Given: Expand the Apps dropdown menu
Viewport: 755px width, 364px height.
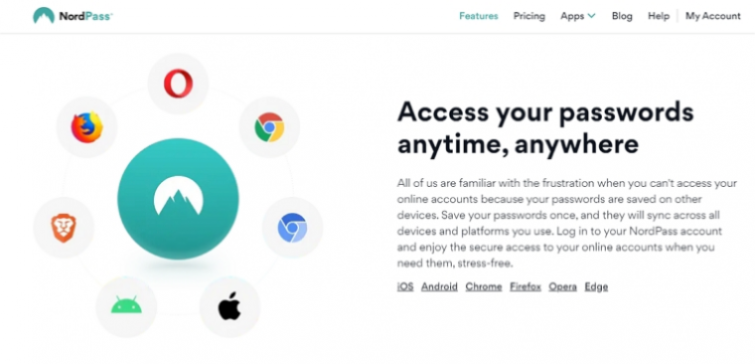Looking at the screenshot, I should coord(578,16).
